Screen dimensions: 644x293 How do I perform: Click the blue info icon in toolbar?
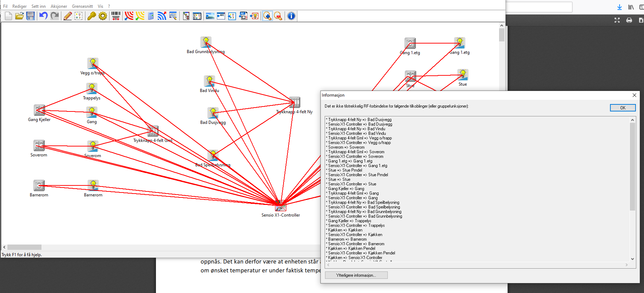click(x=291, y=16)
